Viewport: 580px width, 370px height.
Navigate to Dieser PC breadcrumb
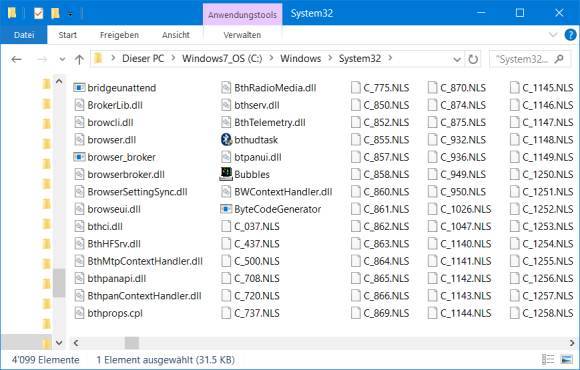143,58
